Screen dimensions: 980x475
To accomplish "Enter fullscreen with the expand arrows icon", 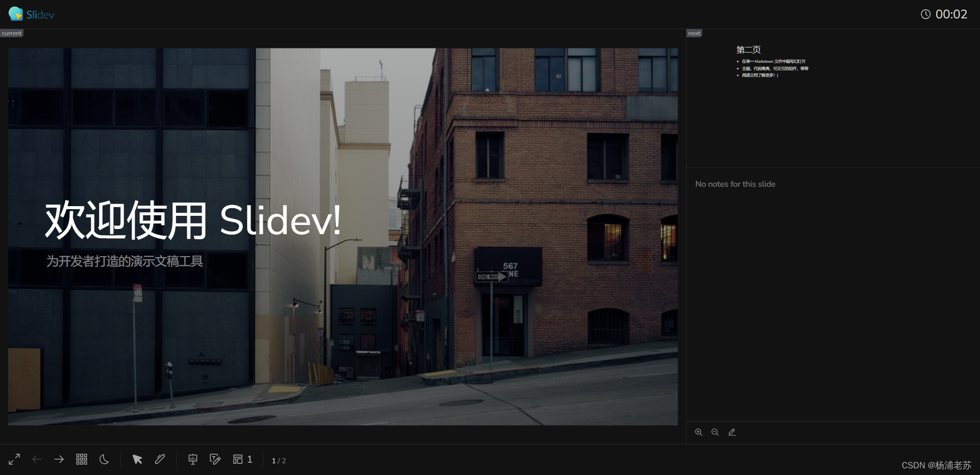I will tap(14, 459).
